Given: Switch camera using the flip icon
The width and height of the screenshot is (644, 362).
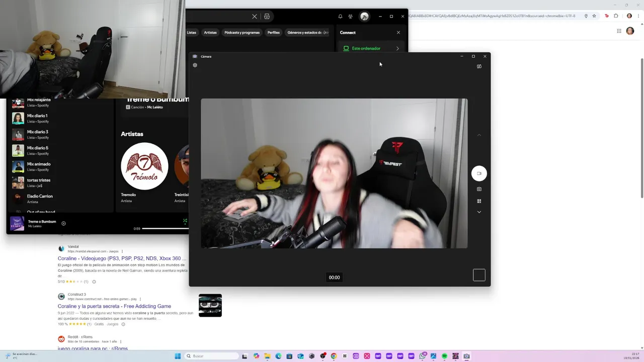Looking at the screenshot, I should click(479, 66).
